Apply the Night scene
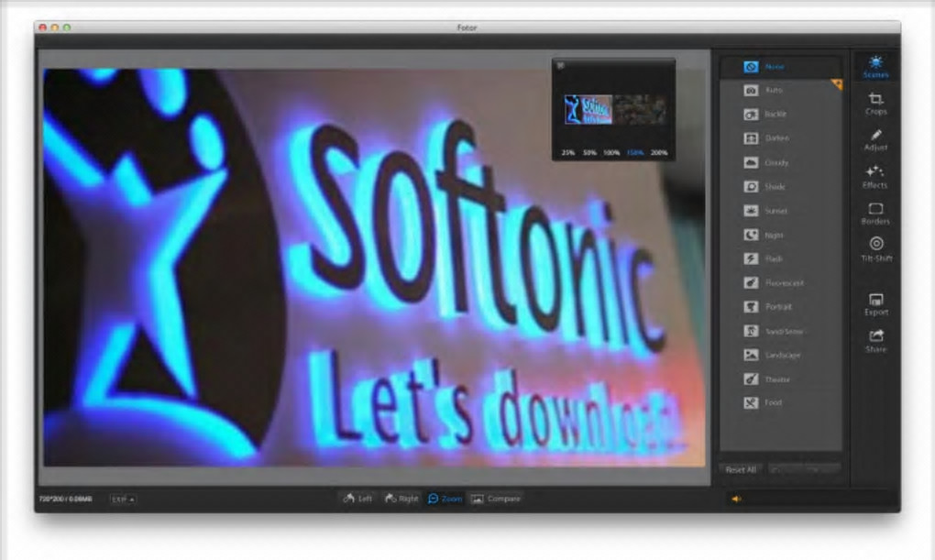The height and width of the screenshot is (560, 935). point(780,235)
